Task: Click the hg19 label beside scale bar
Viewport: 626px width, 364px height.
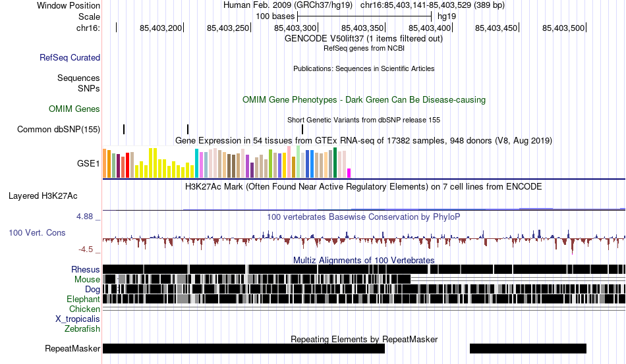Action: point(447,16)
